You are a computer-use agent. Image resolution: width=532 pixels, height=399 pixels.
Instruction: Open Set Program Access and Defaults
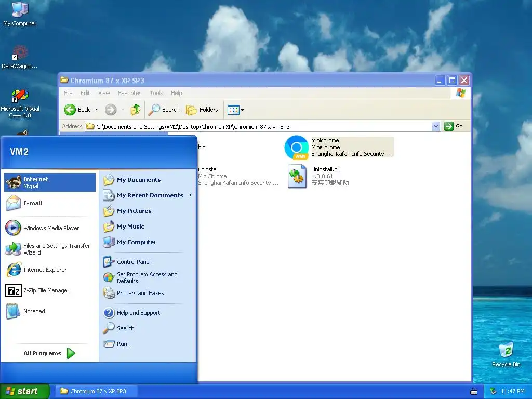click(x=148, y=277)
